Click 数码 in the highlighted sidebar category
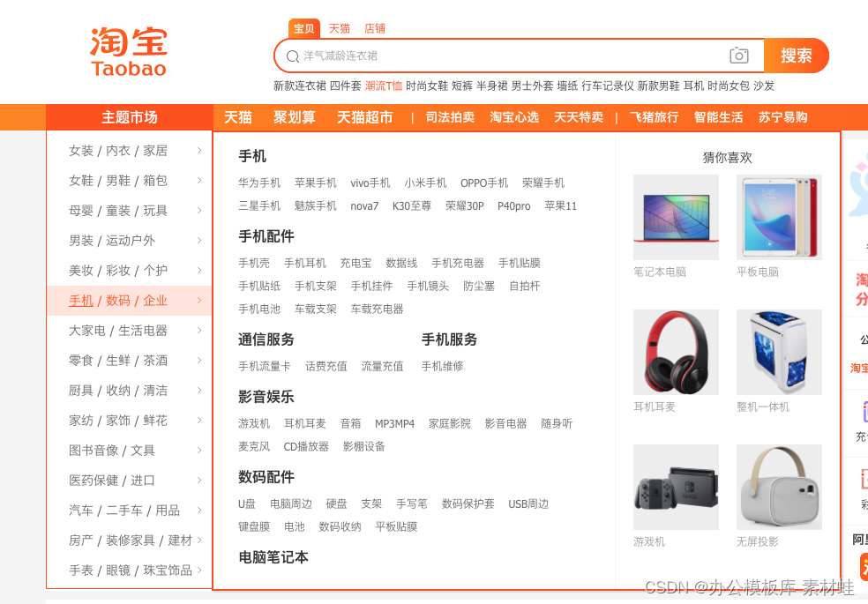 (118, 301)
